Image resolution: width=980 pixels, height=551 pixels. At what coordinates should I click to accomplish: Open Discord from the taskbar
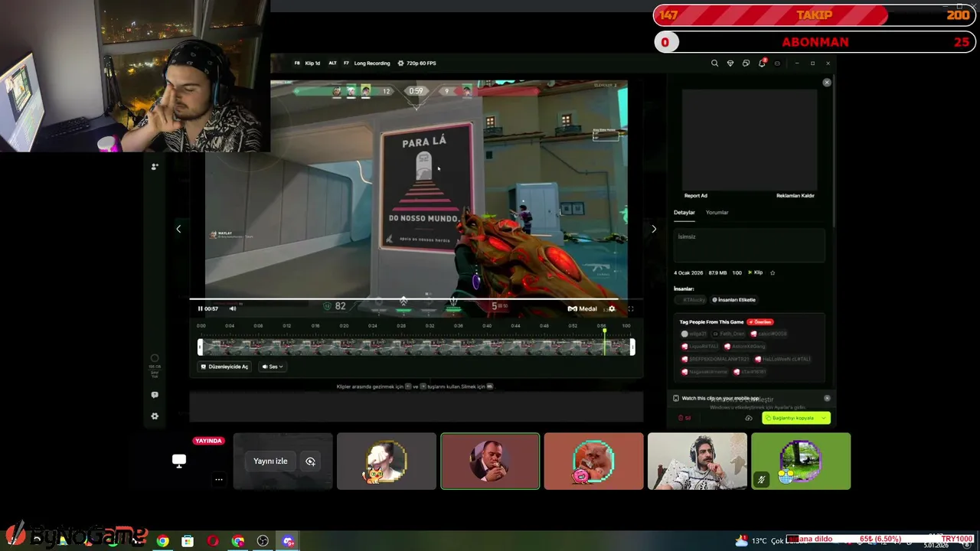288,541
